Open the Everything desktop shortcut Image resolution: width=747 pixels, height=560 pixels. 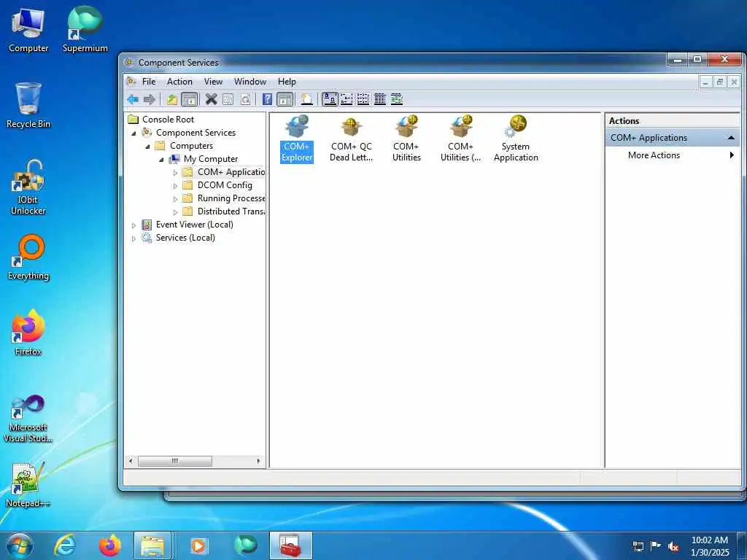(28, 257)
